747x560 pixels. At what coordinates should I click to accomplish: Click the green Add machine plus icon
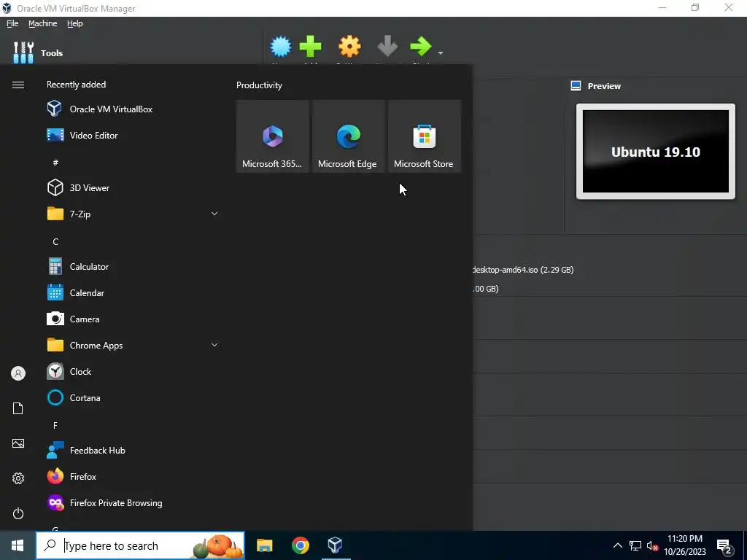[311, 46]
